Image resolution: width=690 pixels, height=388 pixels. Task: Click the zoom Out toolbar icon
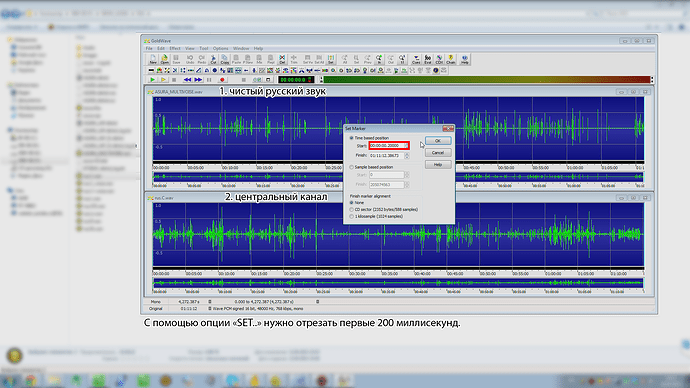390,59
